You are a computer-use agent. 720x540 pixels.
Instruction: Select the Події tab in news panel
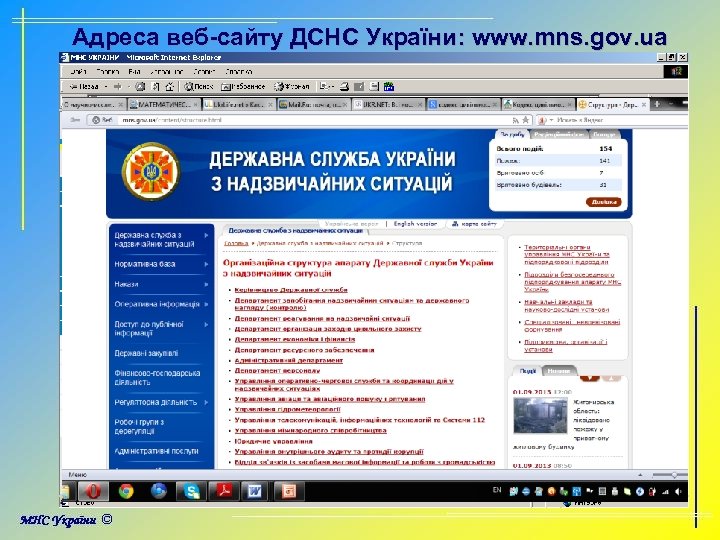click(528, 371)
